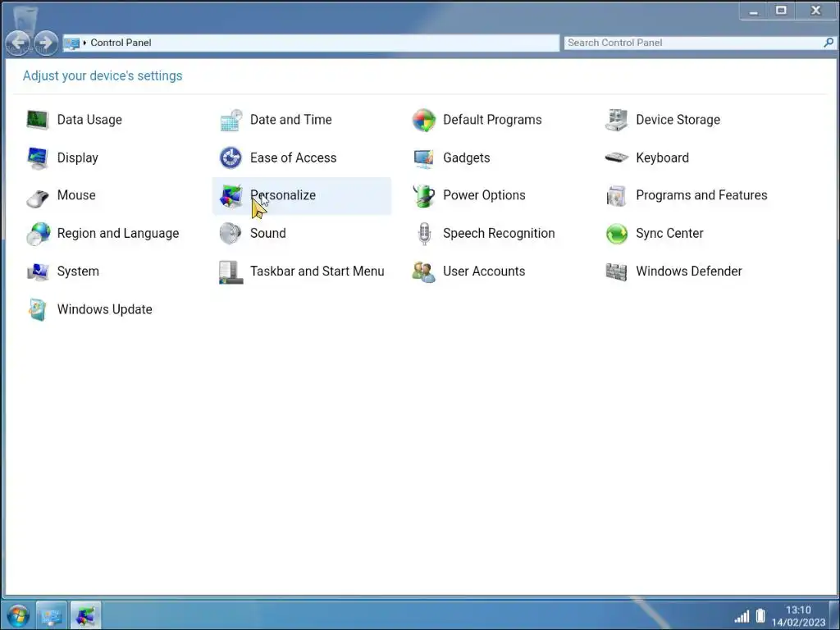Open the Ease of Access icon
840x630 pixels.
click(x=231, y=158)
